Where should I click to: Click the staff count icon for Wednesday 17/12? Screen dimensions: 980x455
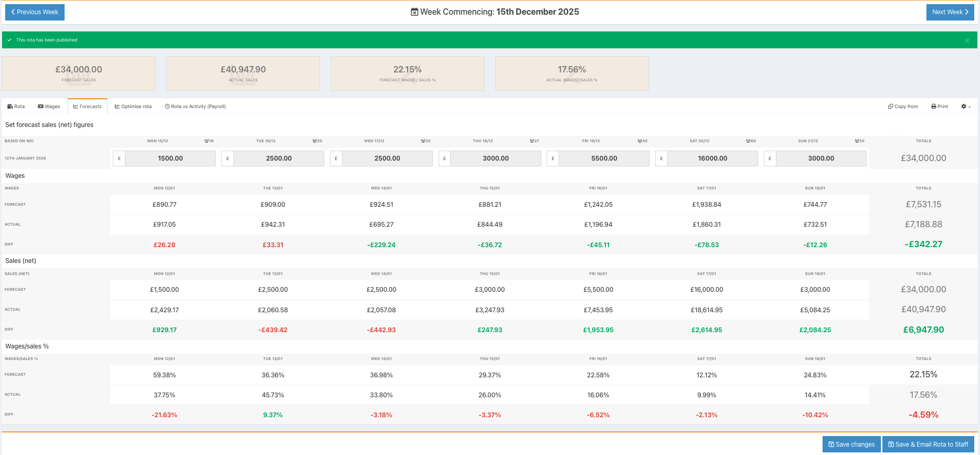coord(423,141)
